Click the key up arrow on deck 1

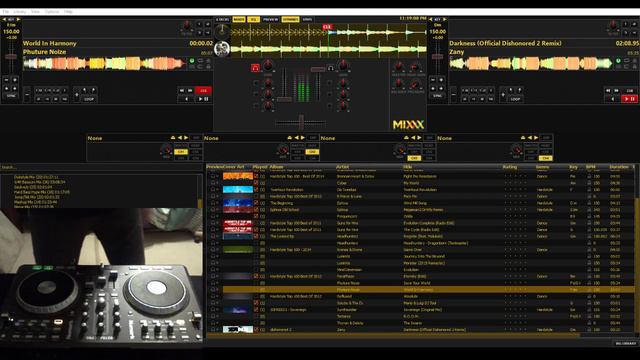pyautogui.click(x=18, y=19)
